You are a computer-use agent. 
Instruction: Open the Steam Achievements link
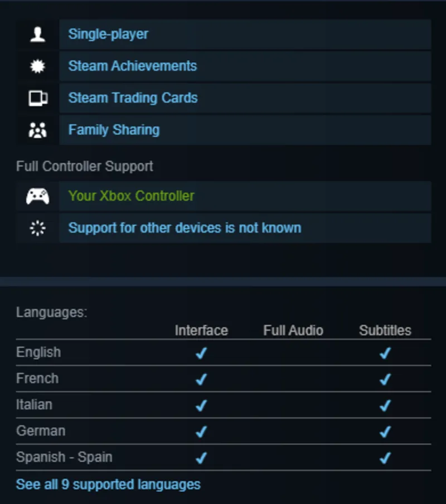tap(132, 66)
